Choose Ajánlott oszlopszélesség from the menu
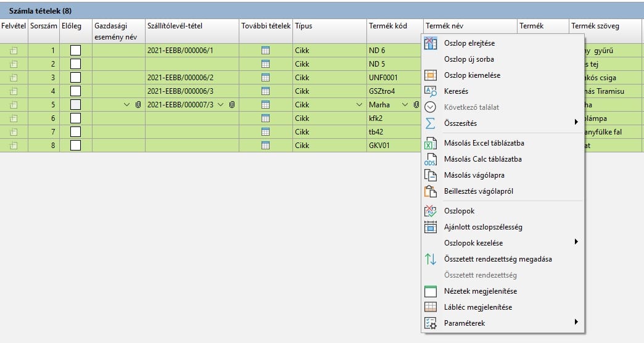This screenshot has width=644, height=343. coord(483,227)
